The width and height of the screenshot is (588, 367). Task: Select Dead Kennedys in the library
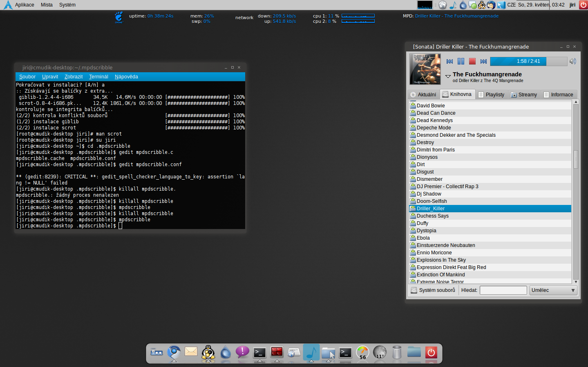coord(490,120)
